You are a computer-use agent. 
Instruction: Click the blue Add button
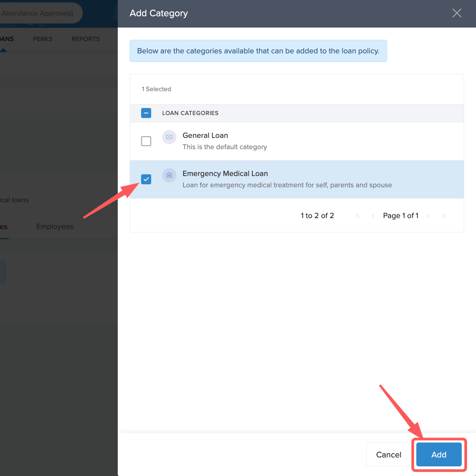point(439,454)
